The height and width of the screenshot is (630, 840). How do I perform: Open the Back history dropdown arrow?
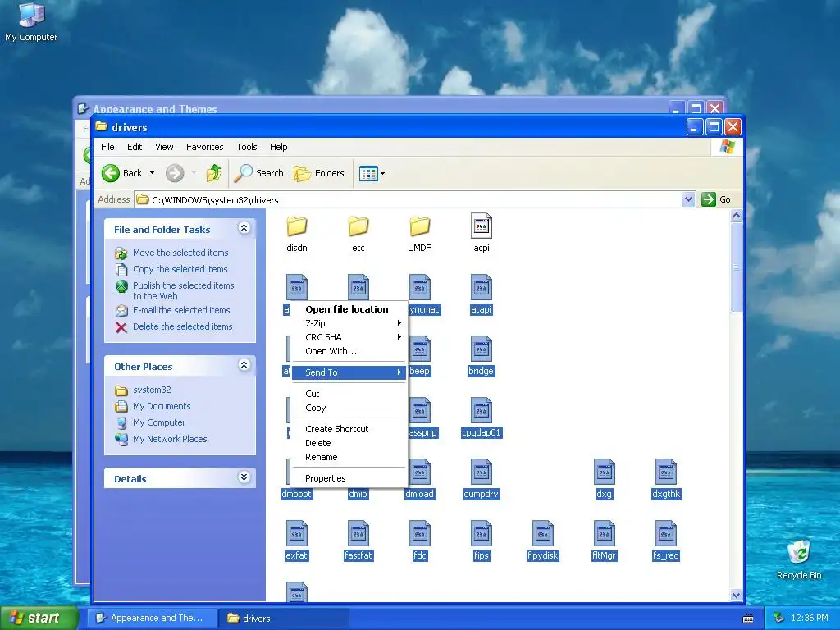(152, 173)
